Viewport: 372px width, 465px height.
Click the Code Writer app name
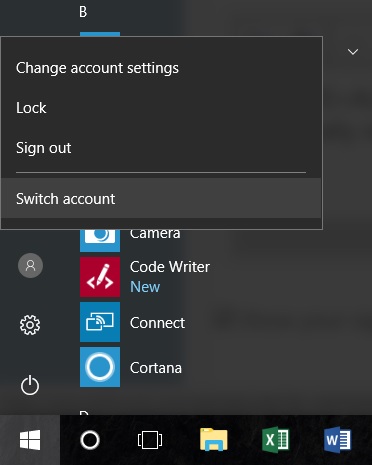pyautogui.click(x=170, y=267)
